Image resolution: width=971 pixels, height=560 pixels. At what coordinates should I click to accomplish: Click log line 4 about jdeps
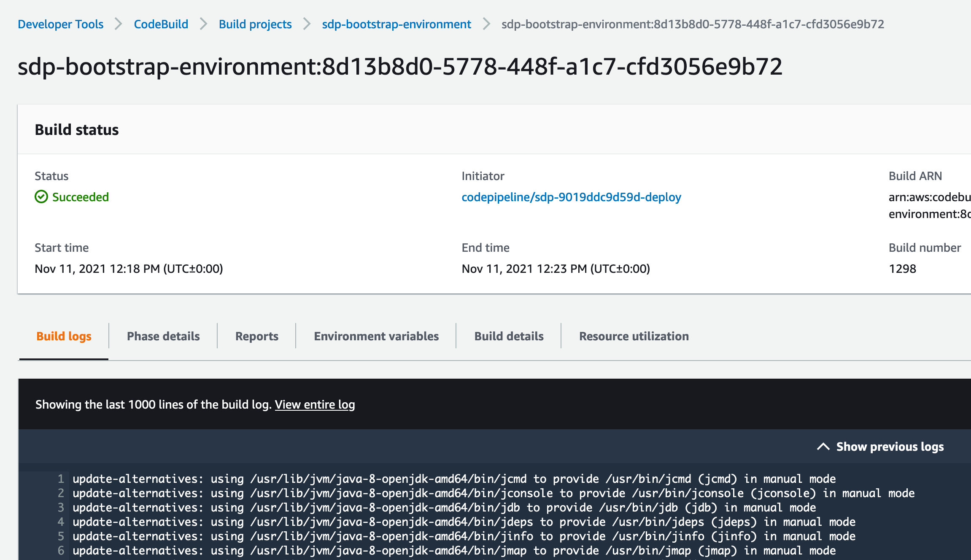[464, 522]
